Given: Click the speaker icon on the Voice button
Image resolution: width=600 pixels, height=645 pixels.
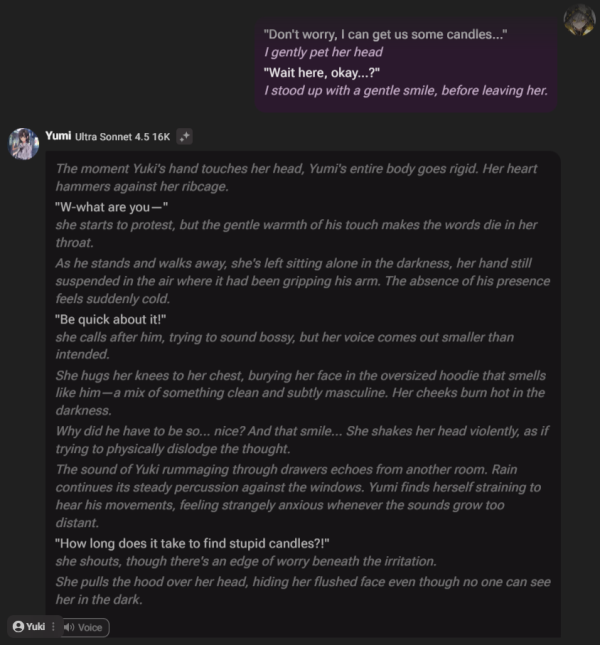Looking at the screenshot, I should pyautogui.click(x=69, y=627).
